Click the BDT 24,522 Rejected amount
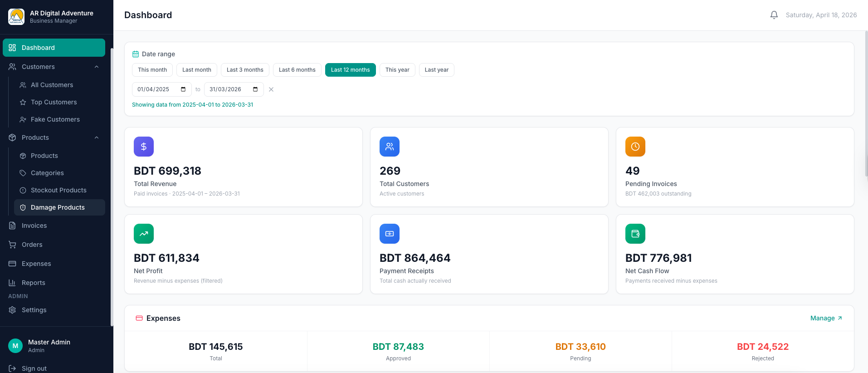 [763, 347]
